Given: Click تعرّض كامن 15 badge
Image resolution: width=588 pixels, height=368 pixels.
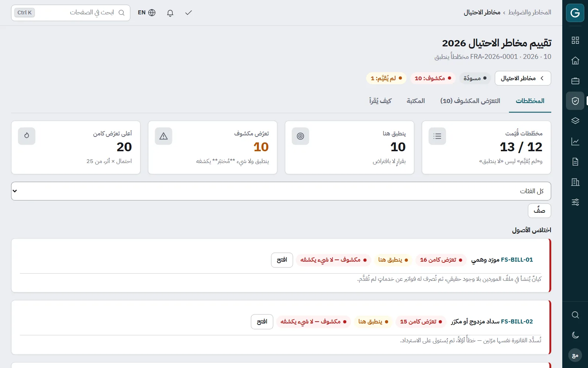Looking at the screenshot, I should coord(421,322).
